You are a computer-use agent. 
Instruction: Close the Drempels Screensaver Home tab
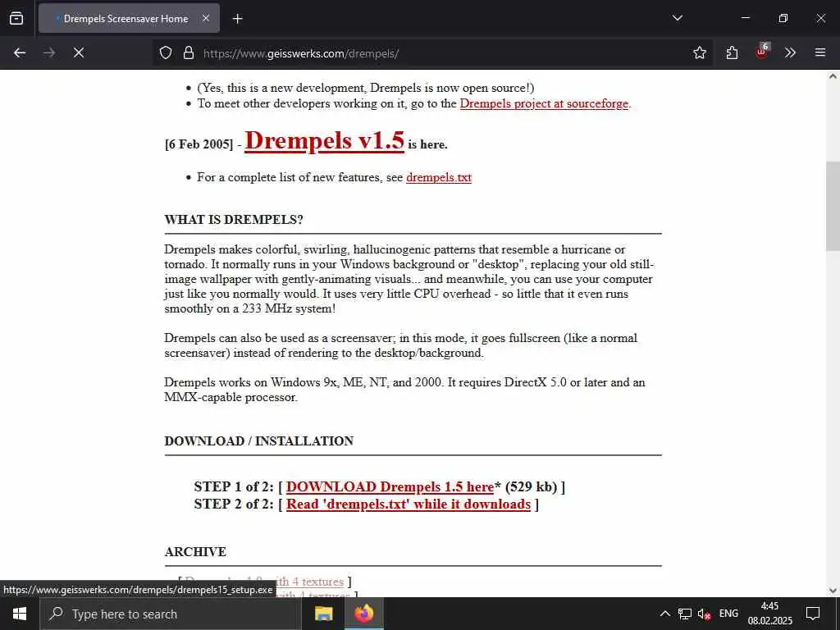coord(206,18)
